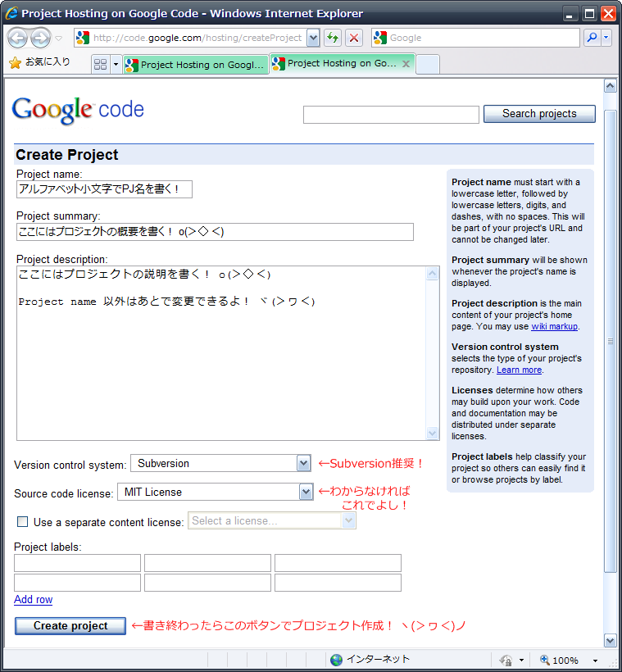Focus the Project summary field
The width and height of the screenshot is (622, 672).
[x=215, y=232]
